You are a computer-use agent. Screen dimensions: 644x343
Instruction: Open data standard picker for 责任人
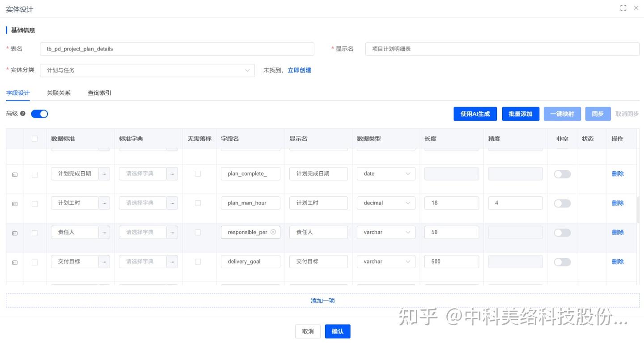[x=104, y=232]
